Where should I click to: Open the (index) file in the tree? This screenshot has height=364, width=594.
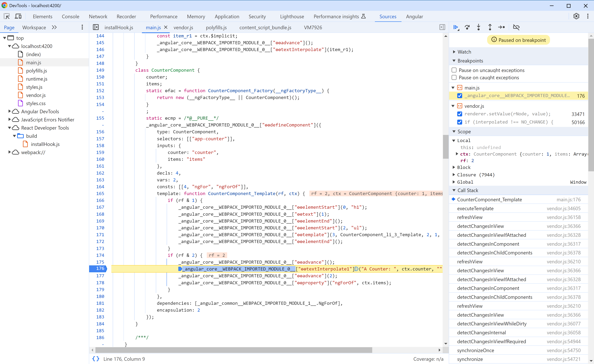tap(33, 54)
